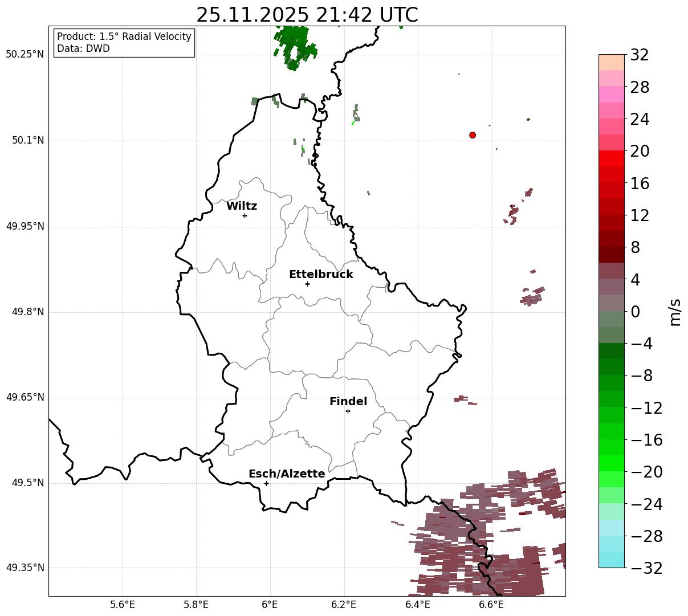Click the 6.4°E longitude label
Image resolution: width=688 pixels, height=616 pixels.
click(x=418, y=605)
